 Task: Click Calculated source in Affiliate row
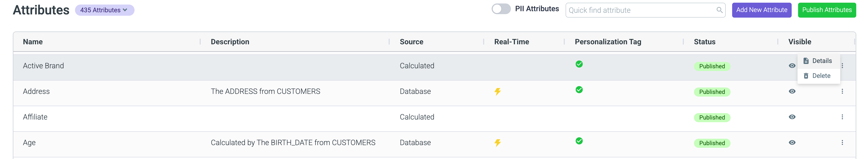(x=417, y=117)
